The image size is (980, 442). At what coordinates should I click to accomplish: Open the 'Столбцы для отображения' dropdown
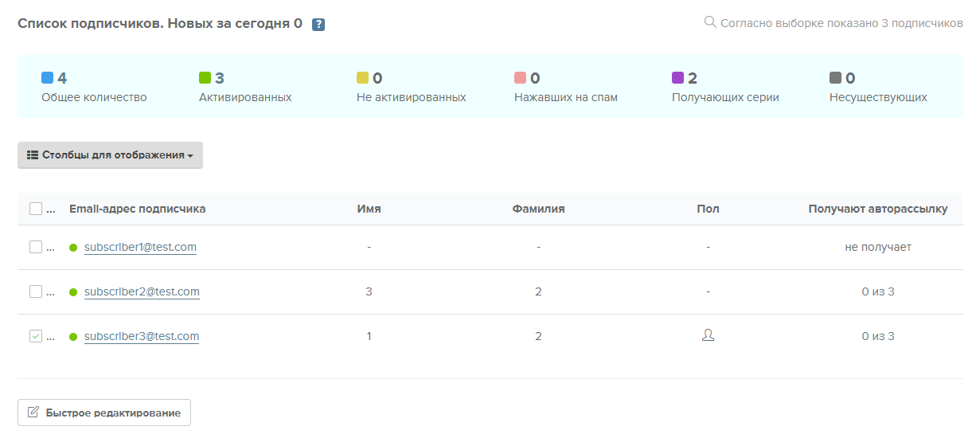pyautogui.click(x=110, y=155)
